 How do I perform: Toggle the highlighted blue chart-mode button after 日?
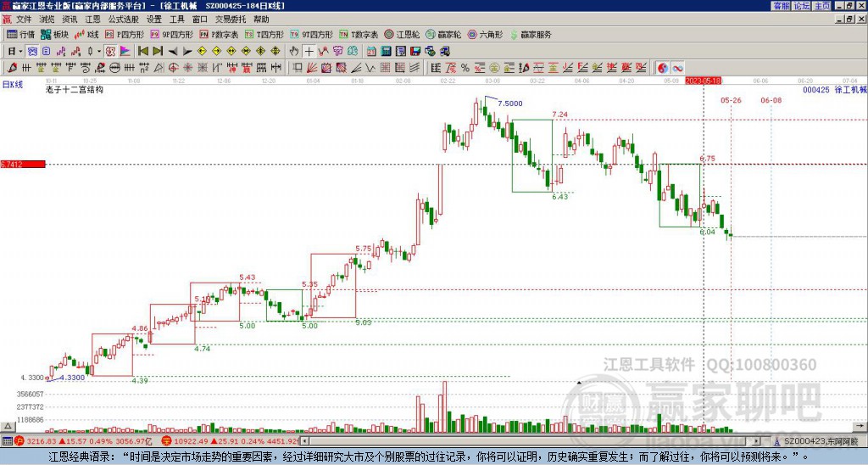point(33,51)
